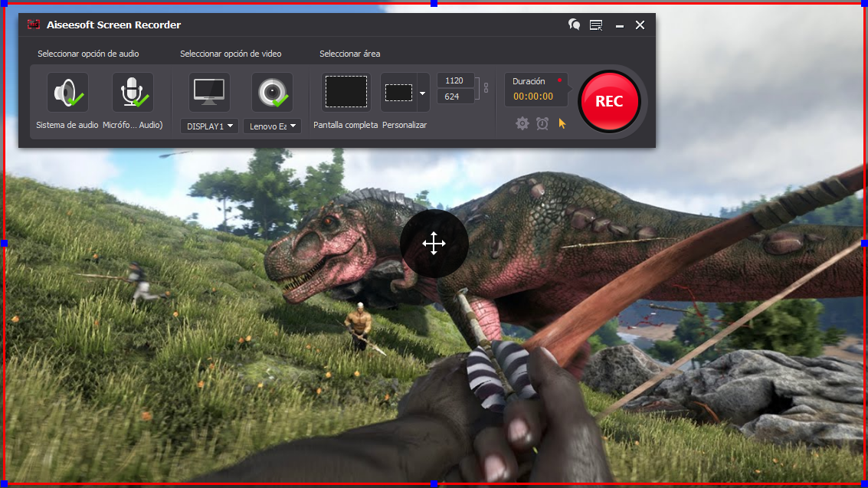Close the Aiseesoft Screen Recorder window
Screen dimensions: 868x488
640,25
